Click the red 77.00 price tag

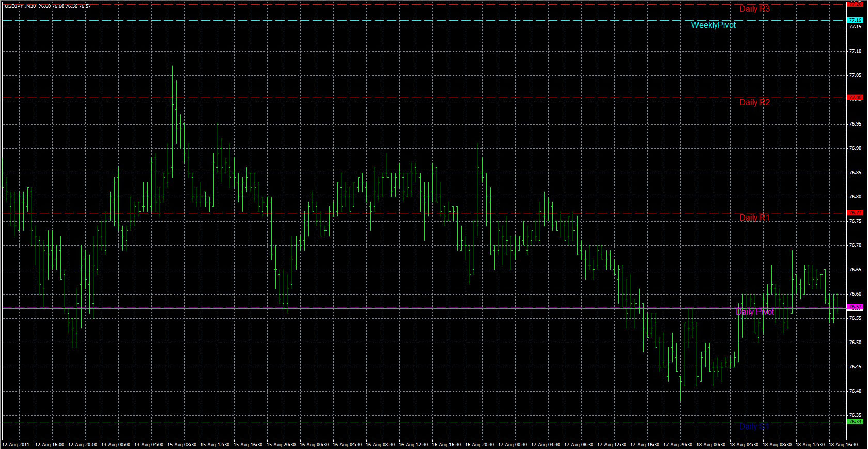coord(855,97)
